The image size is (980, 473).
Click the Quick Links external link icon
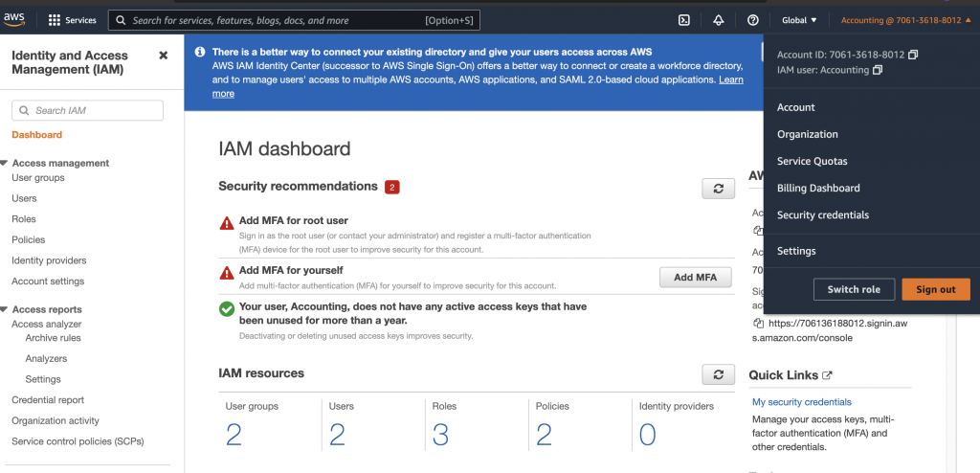click(827, 375)
